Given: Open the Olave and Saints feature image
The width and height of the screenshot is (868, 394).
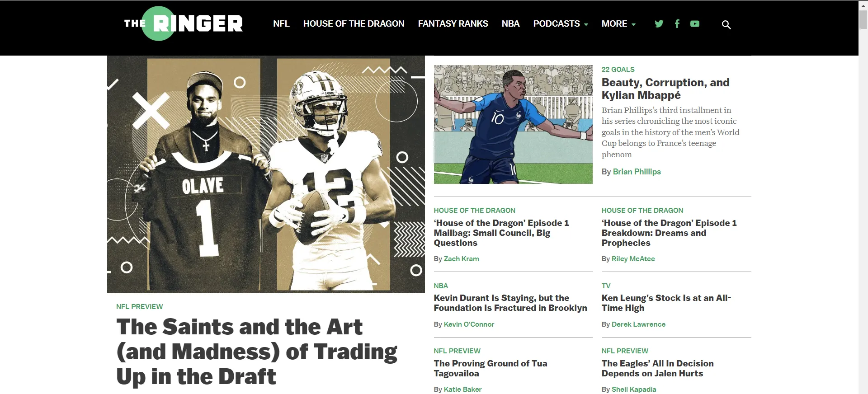Looking at the screenshot, I should click(x=266, y=174).
